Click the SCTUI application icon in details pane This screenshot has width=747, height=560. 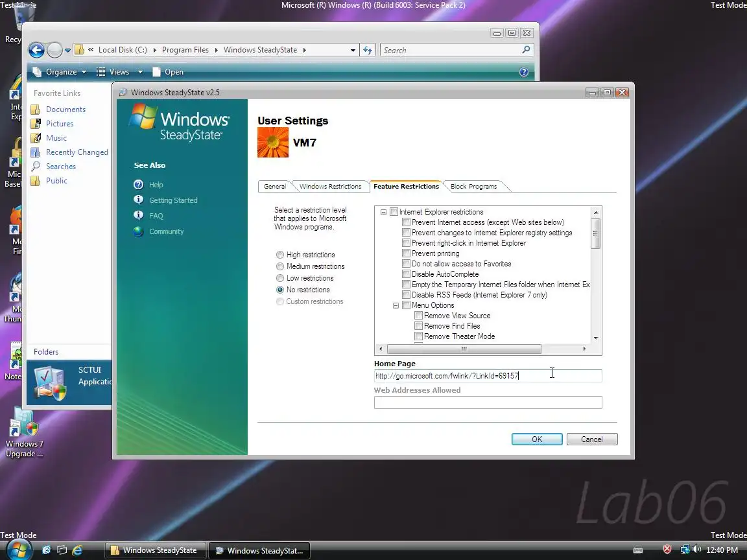[x=51, y=383]
